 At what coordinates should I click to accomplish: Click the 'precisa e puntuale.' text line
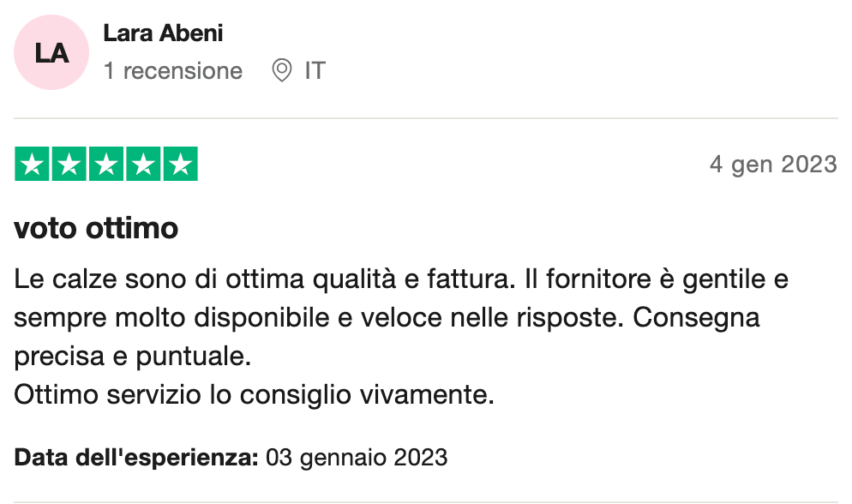133,357
